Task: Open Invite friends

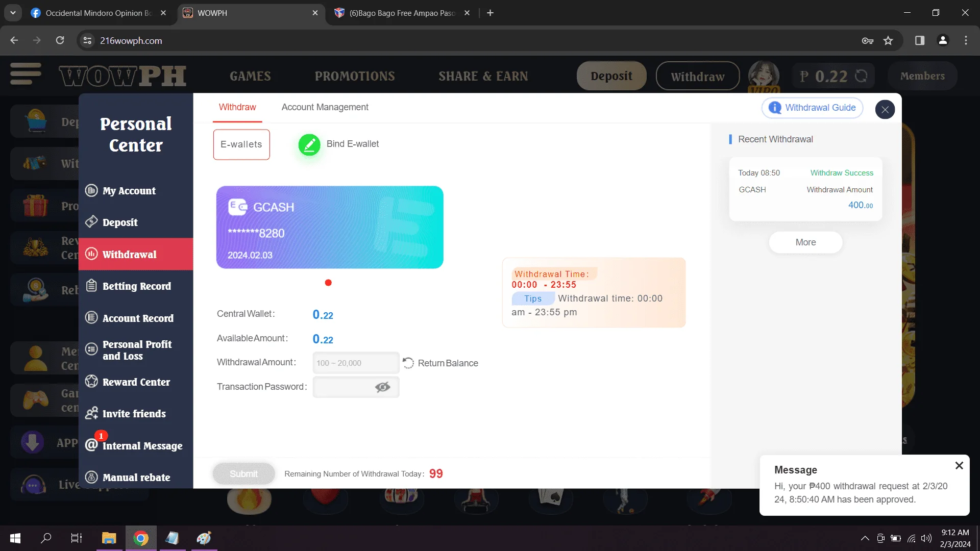Action: click(136, 414)
